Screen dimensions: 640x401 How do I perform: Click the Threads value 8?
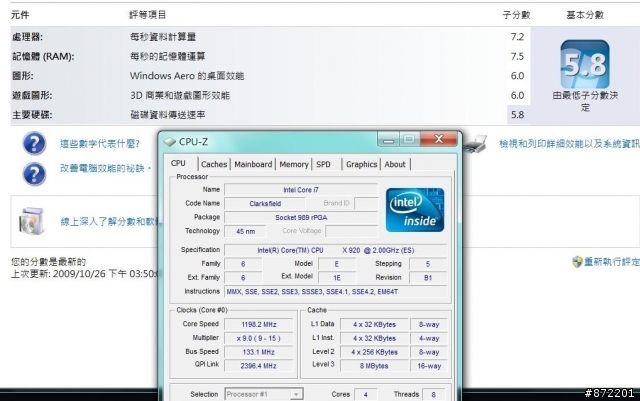coord(433,394)
